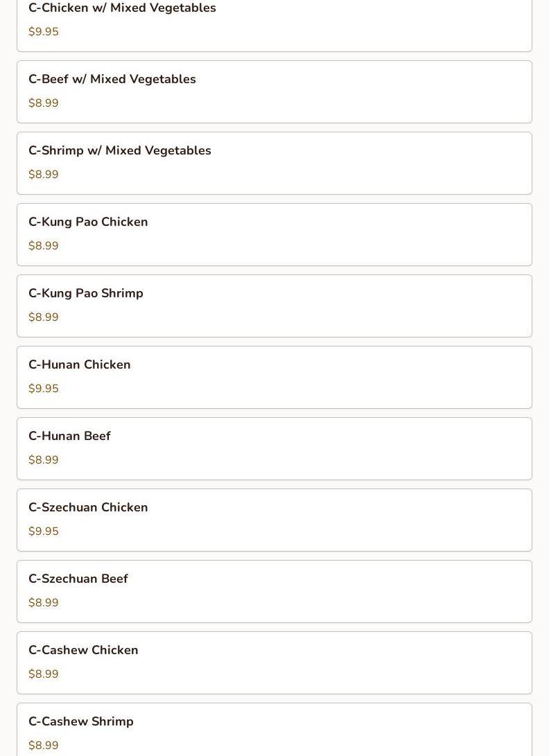The height and width of the screenshot is (756, 549).
Task: Click the $8.99 price under C-Kung Pao Shrimp
Action: tap(44, 317)
